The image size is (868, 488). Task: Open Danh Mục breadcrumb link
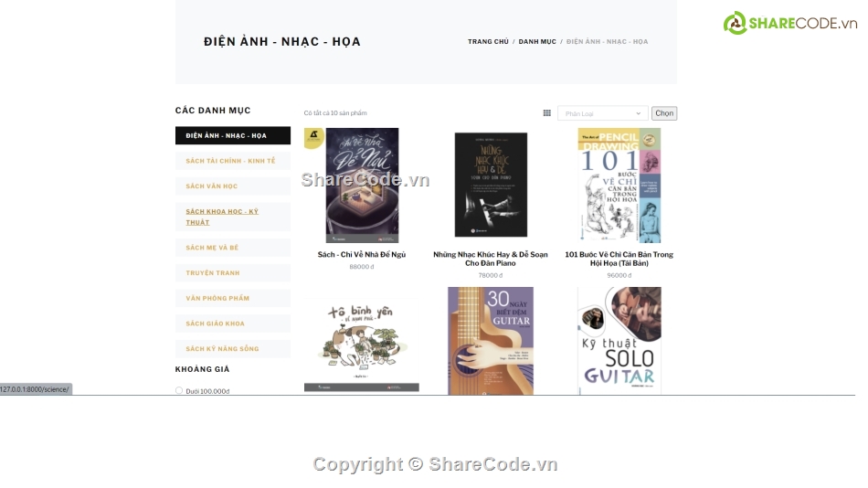pyautogui.click(x=537, y=41)
